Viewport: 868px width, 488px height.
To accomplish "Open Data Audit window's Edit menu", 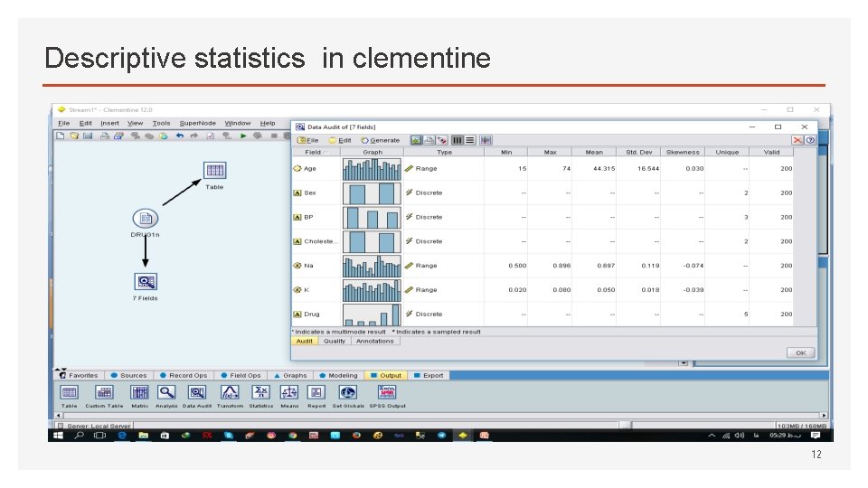I will point(340,140).
